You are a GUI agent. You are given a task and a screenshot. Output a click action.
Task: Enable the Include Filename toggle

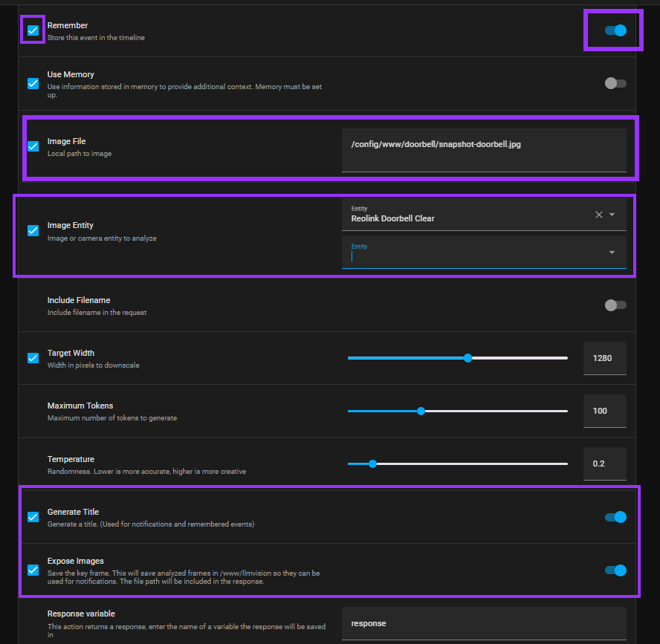point(615,305)
